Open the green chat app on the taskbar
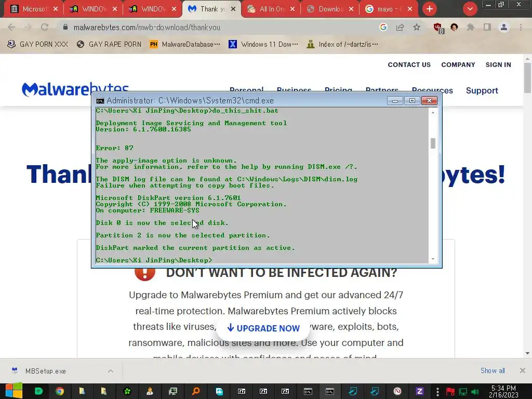 coord(38,392)
